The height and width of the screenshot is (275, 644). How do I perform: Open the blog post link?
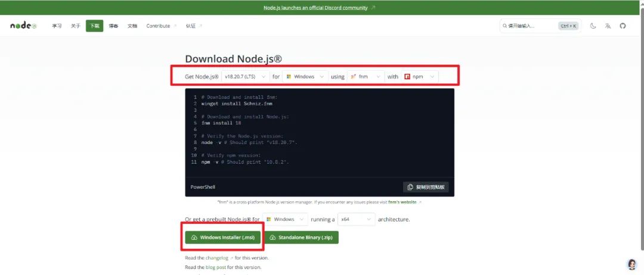point(216,267)
